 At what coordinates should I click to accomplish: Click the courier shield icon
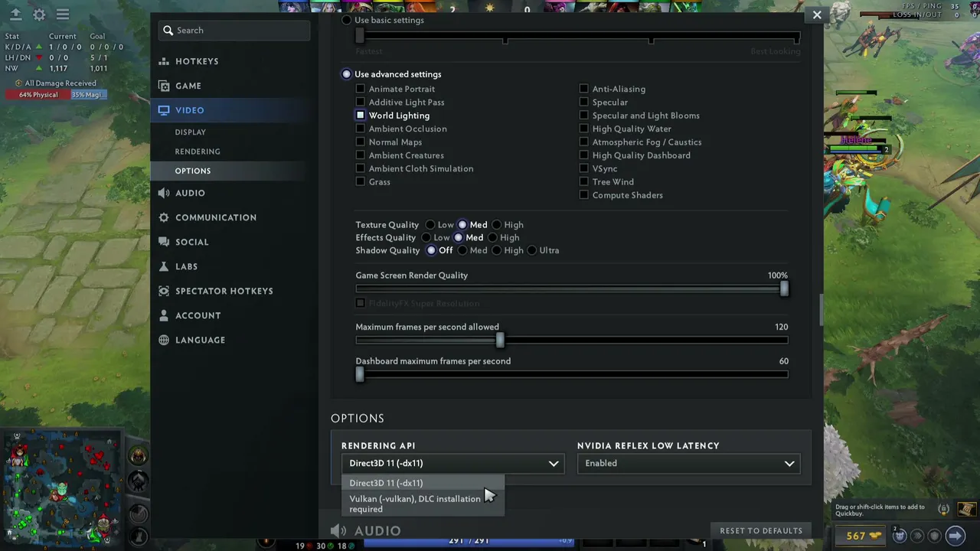tap(934, 536)
